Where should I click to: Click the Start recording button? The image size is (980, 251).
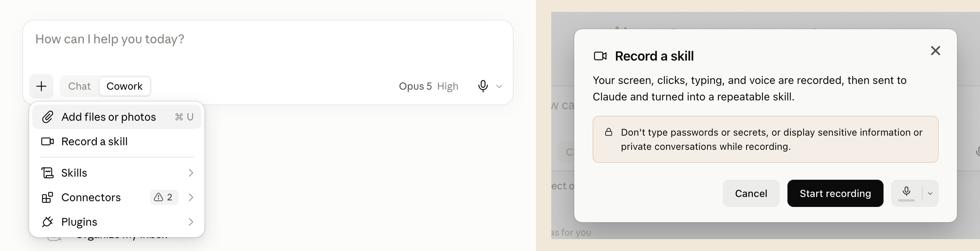(x=835, y=194)
